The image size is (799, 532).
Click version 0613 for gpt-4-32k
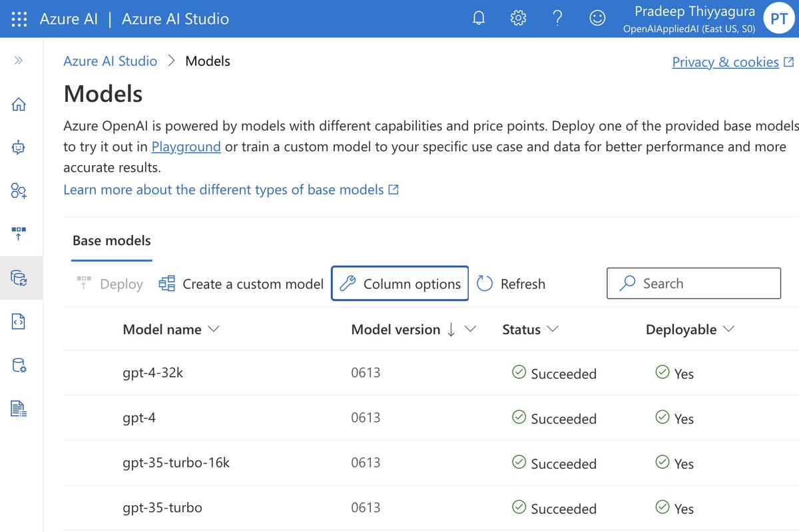tap(366, 373)
